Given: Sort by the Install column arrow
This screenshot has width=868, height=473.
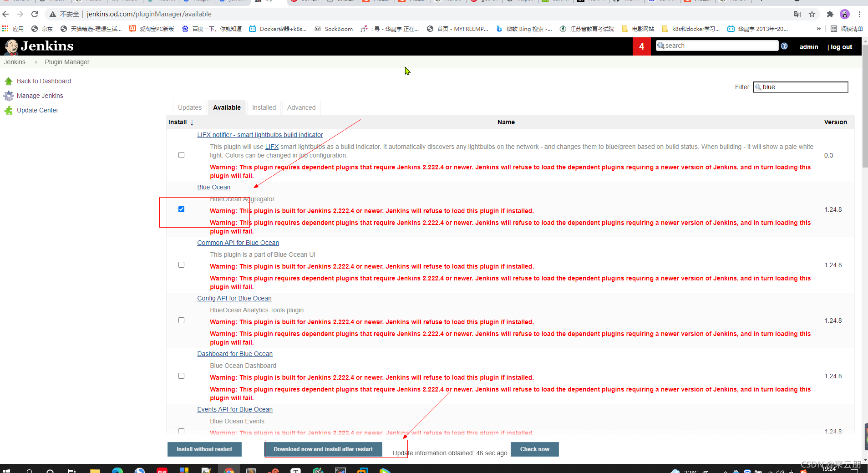Looking at the screenshot, I should [192, 122].
